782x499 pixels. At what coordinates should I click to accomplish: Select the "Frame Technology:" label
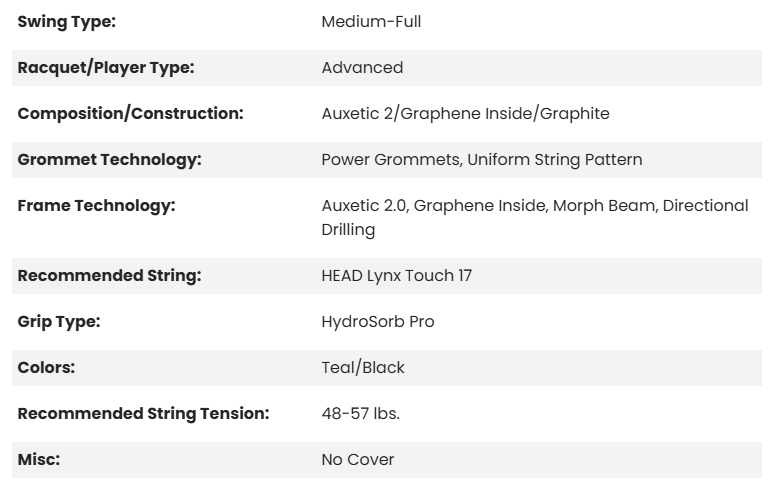(x=96, y=206)
